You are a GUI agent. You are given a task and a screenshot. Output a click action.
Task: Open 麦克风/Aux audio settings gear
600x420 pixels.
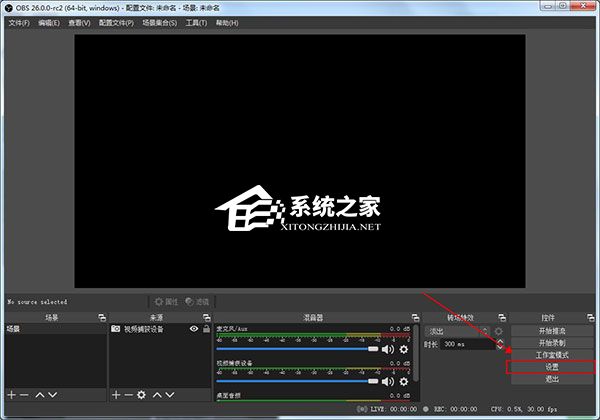(x=404, y=349)
